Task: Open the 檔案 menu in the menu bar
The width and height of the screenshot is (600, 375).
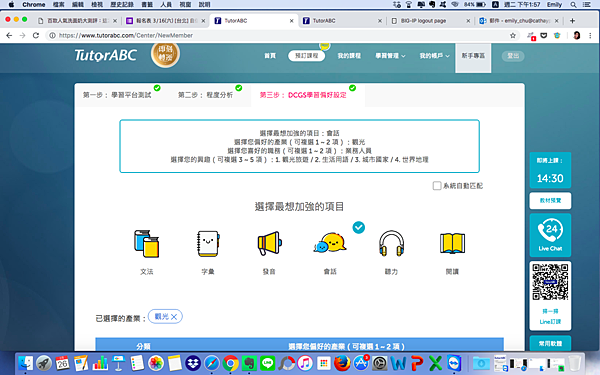Action: tap(59, 5)
